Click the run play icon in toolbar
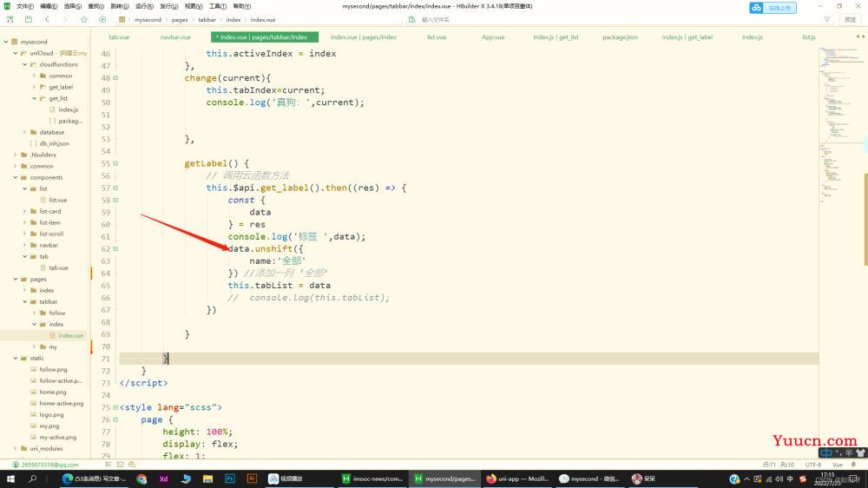 [x=102, y=19]
